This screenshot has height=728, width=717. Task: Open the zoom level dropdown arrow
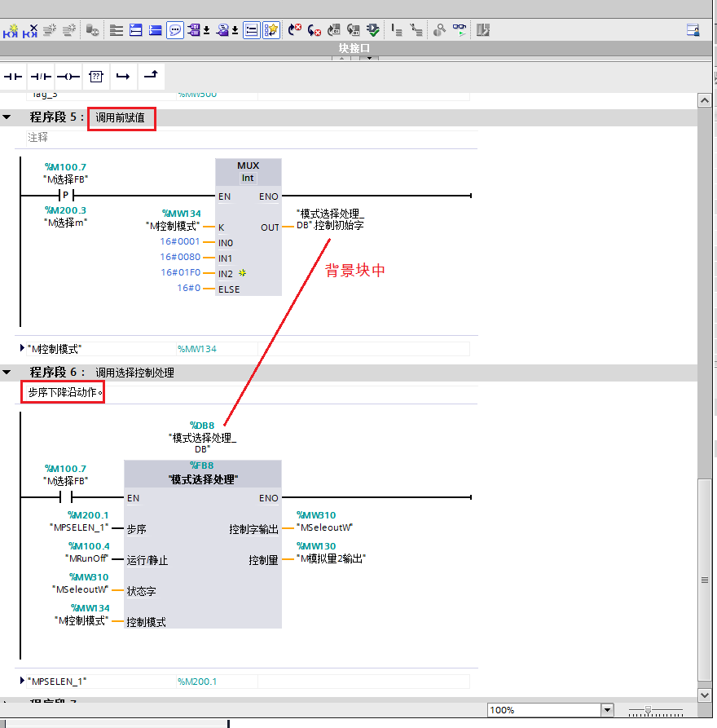(608, 709)
